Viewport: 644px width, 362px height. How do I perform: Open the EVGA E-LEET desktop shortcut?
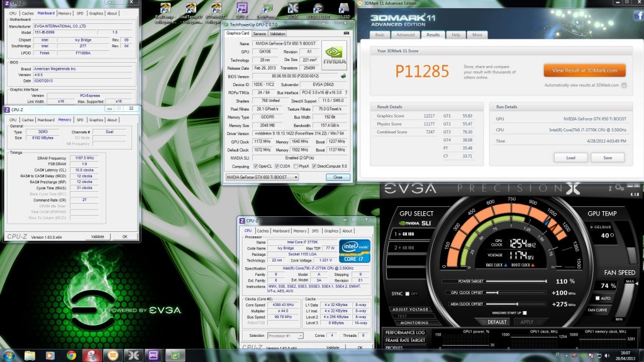(x=318, y=9)
